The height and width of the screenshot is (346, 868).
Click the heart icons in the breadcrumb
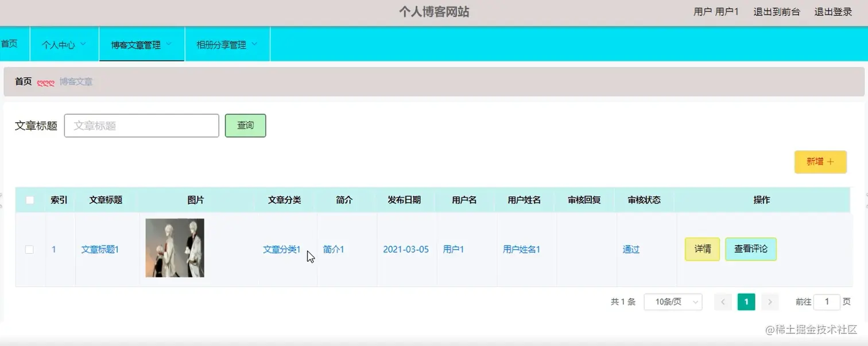click(46, 82)
